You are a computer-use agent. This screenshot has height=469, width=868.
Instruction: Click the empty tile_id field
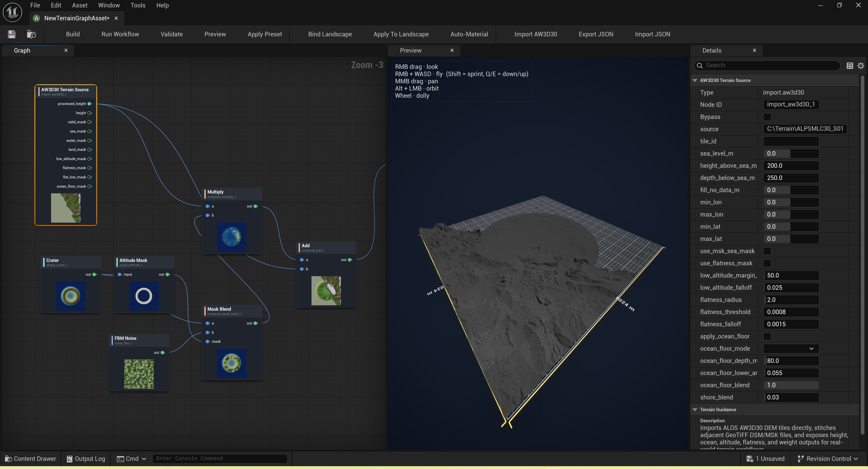[791, 141]
